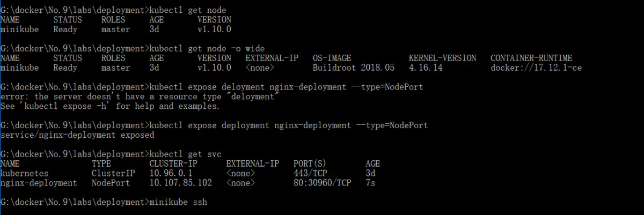This screenshot has width=644, height=215.
Task: Click the error line about resource type "deloyment"
Action: [140, 97]
